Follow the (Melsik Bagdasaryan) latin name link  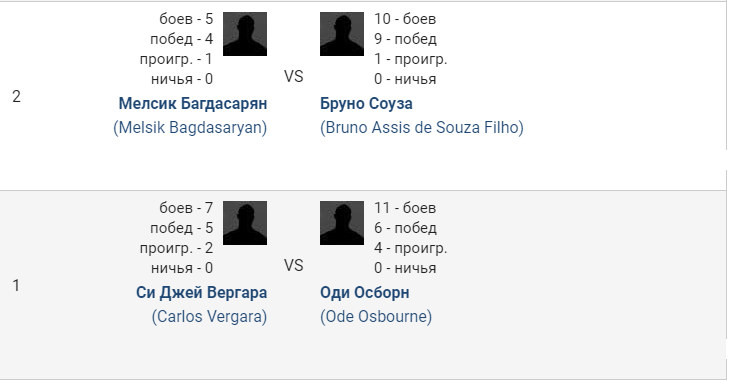tap(190, 127)
